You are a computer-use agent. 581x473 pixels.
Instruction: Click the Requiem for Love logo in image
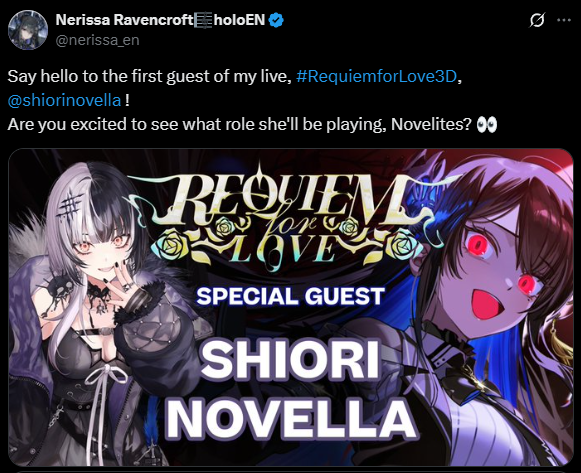(x=289, y=219)
